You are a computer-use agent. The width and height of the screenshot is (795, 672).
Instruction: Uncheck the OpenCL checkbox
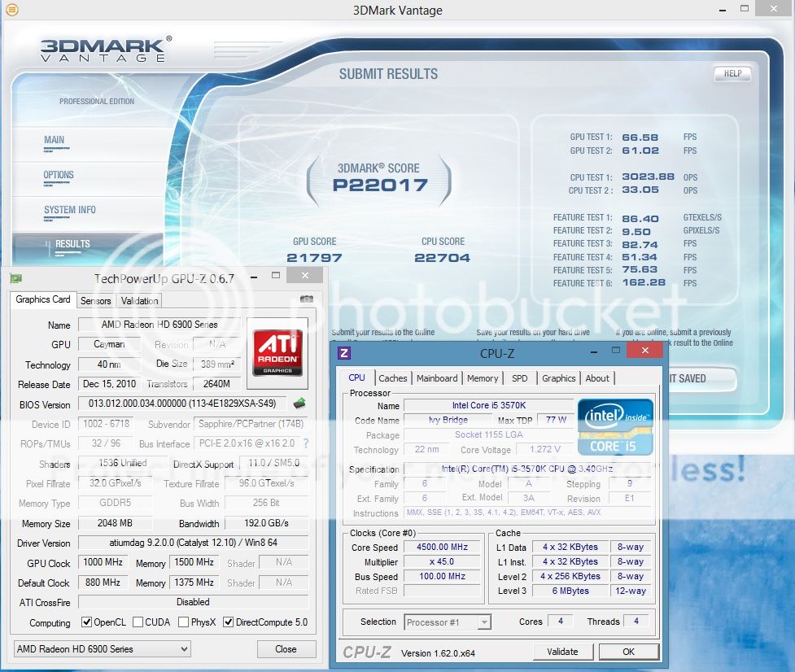87,622
